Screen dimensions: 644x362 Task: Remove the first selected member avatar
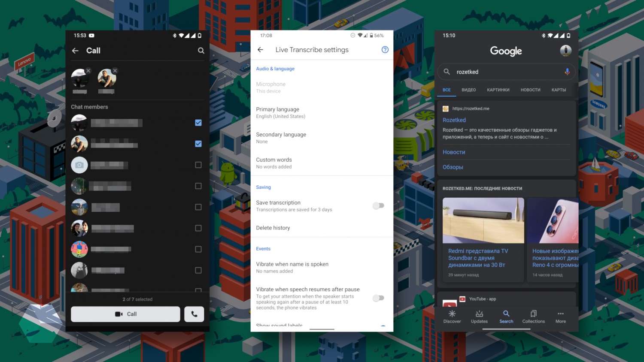(x=88, y=71)
